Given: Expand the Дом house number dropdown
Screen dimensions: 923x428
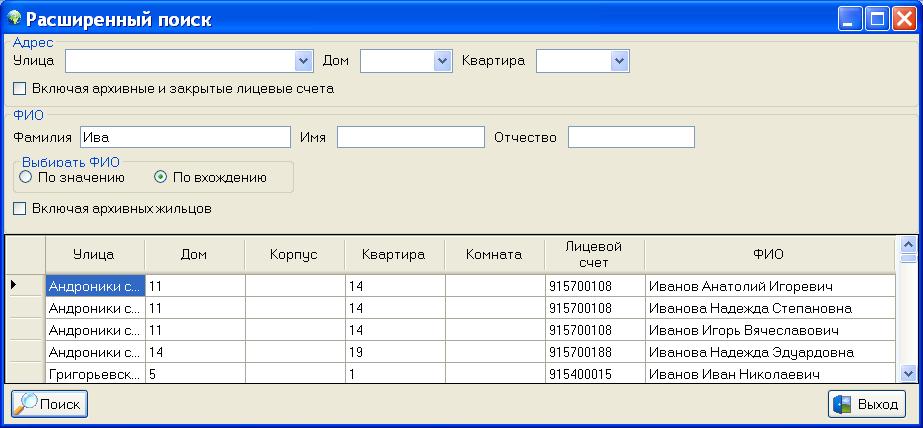Looking at the screenshot, I should pyautogui.click(x=442, y=62).
